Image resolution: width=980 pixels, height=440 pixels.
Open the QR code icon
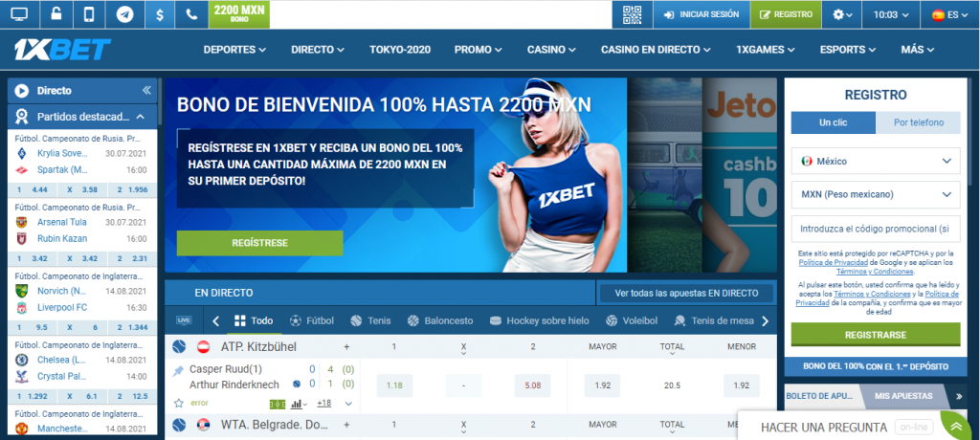(x=633, y=14)
